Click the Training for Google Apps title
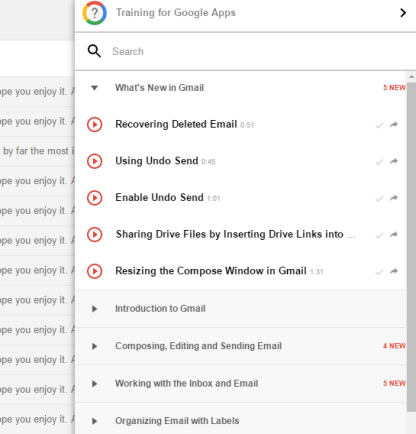 click(176, 13)
